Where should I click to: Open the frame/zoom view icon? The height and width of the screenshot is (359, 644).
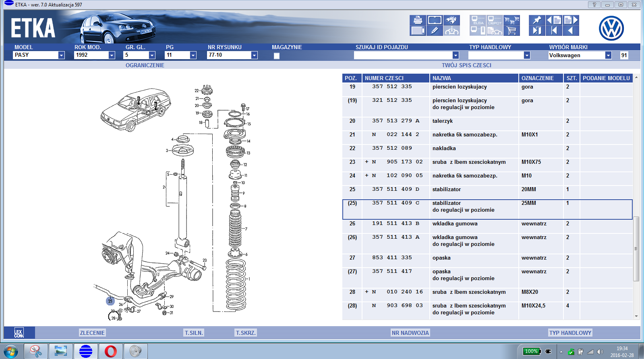pos(435,20)
